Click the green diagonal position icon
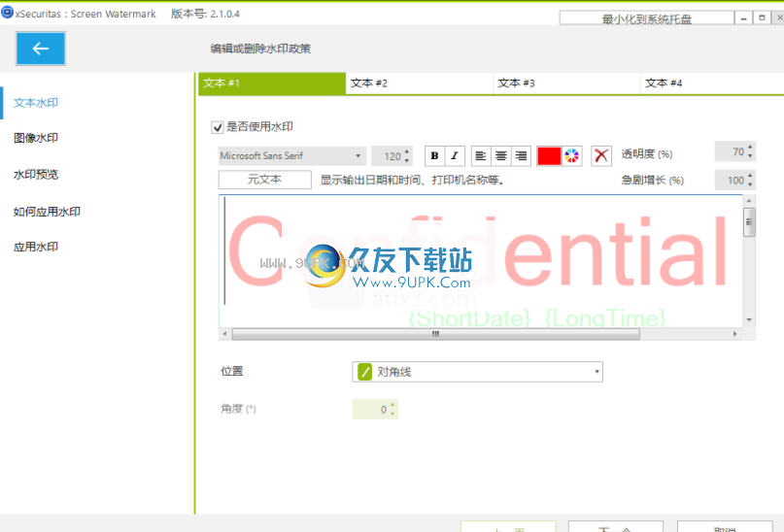The width and height of the screenshot is (784, 532). tap(365, 372)
